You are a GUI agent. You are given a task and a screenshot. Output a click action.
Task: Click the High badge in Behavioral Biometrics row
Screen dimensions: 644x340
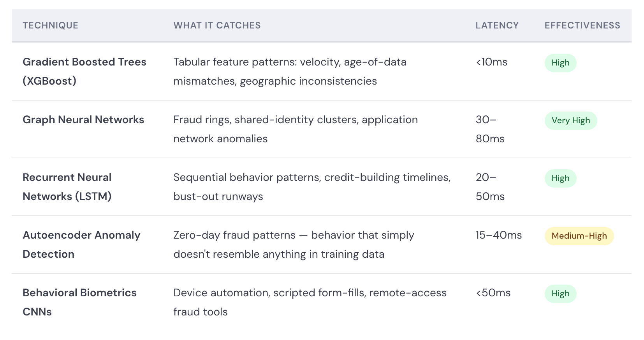(x=560, y=294)
